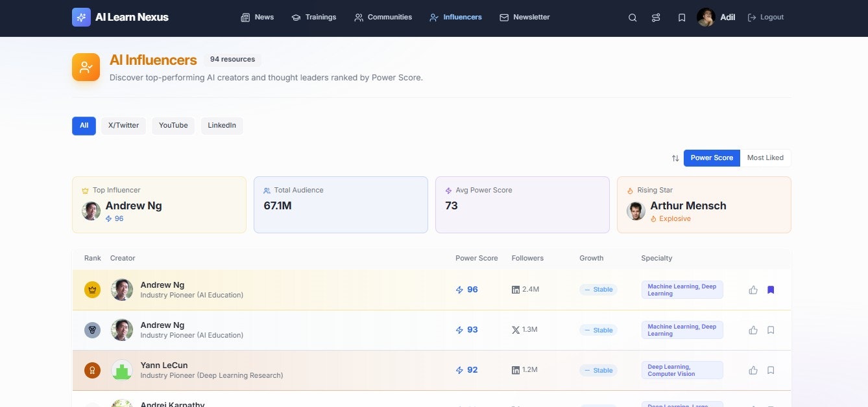Open the Communities nav item
Image resolution: width=868 pixels, height=407 pixels.
[x=383, y=17]
